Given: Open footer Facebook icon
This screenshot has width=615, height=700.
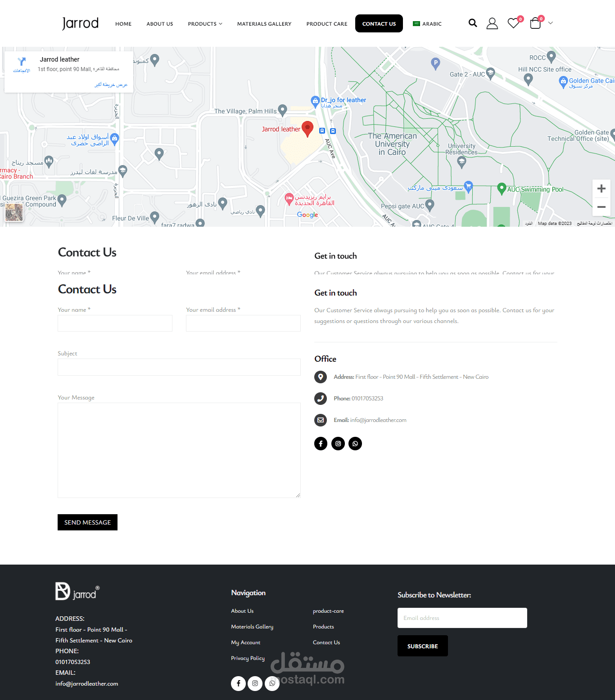Looking at the screenshot, I should click(239, 683).
